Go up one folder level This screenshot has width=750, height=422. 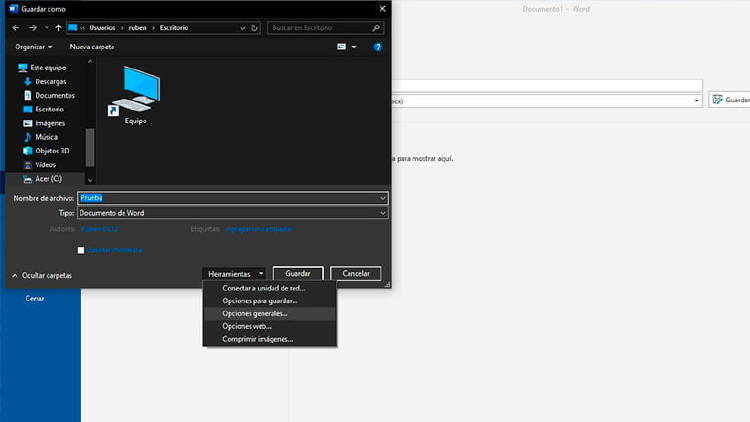[59, 27]
